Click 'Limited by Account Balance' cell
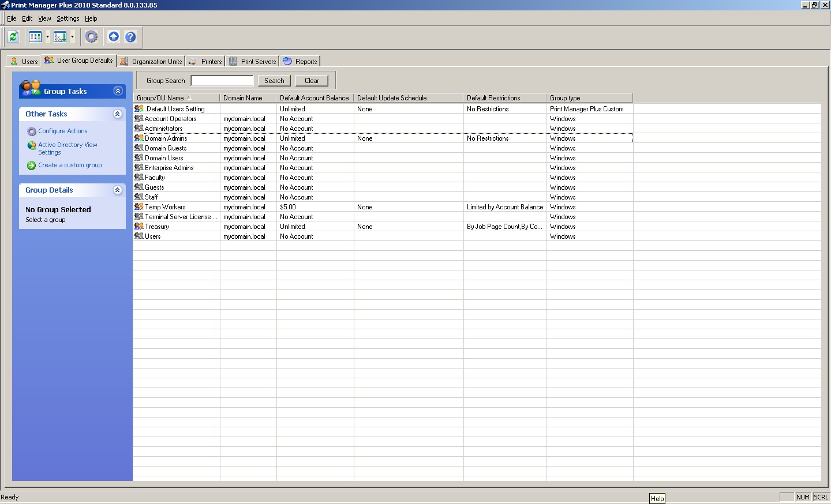The image size is (831, 504). point(505,207)
